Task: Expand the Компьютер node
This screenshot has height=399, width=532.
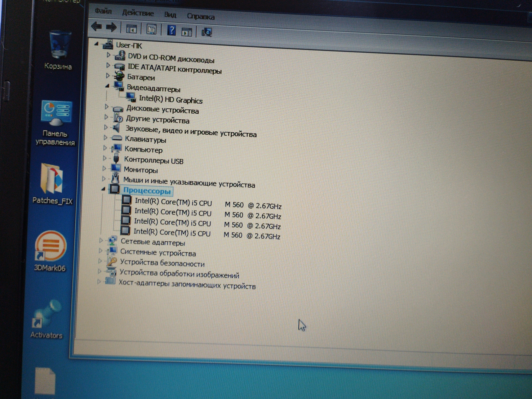Action: point(105,148)
